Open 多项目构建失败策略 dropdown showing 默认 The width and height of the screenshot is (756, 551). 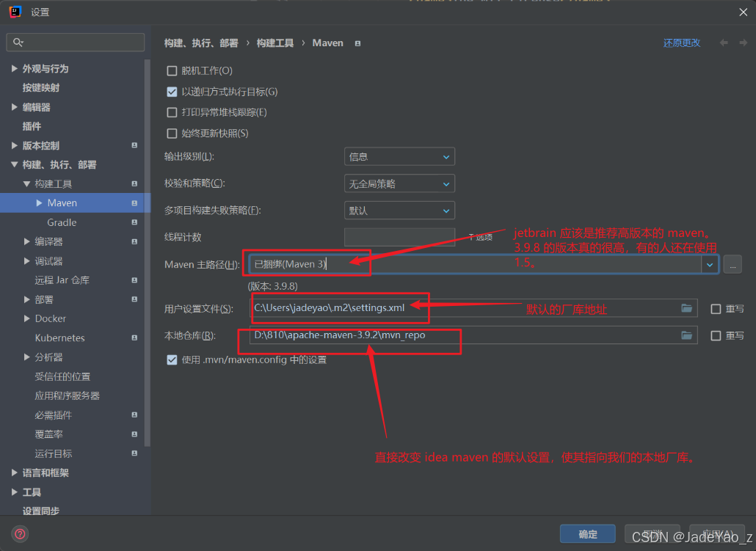tap(400, 211)
